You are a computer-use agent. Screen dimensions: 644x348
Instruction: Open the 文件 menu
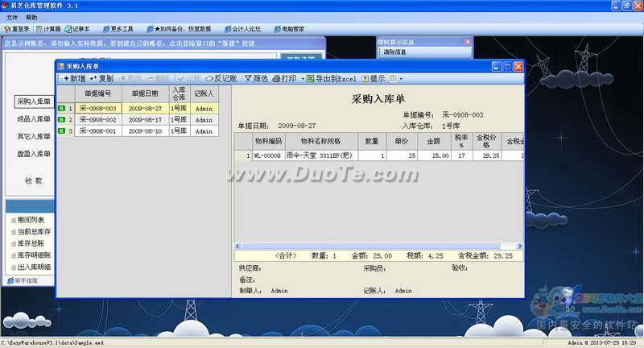click(12, 17)
